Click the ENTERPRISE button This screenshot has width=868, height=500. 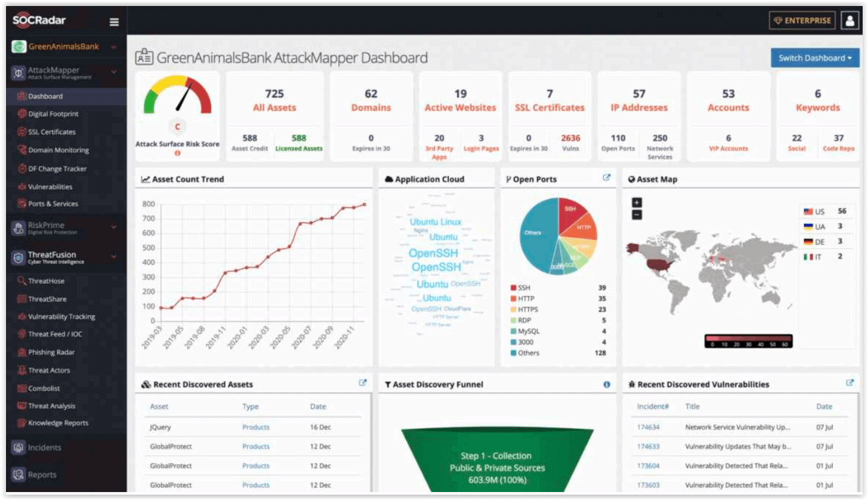tap(803, 20)
